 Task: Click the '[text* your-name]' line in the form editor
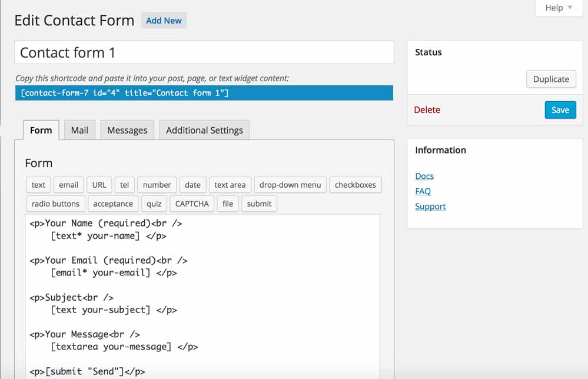click(x=108, y=236)
